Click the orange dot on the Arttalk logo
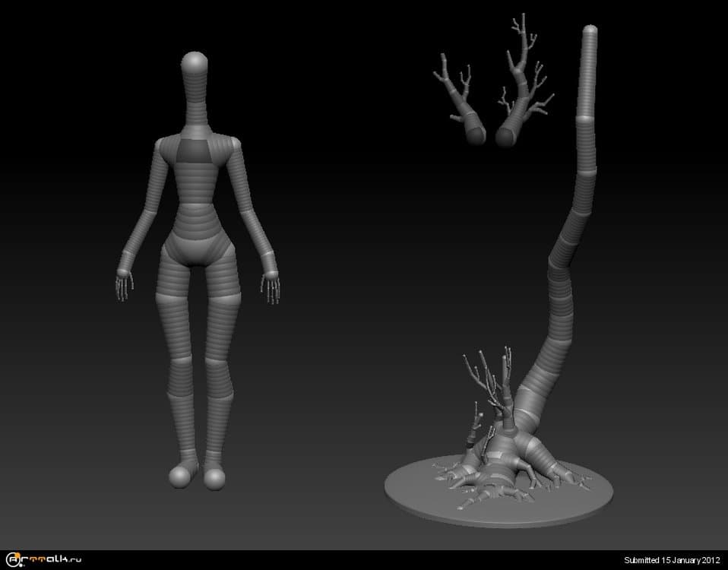The width and height of the screenshot is (728, 570). [17, 554]
